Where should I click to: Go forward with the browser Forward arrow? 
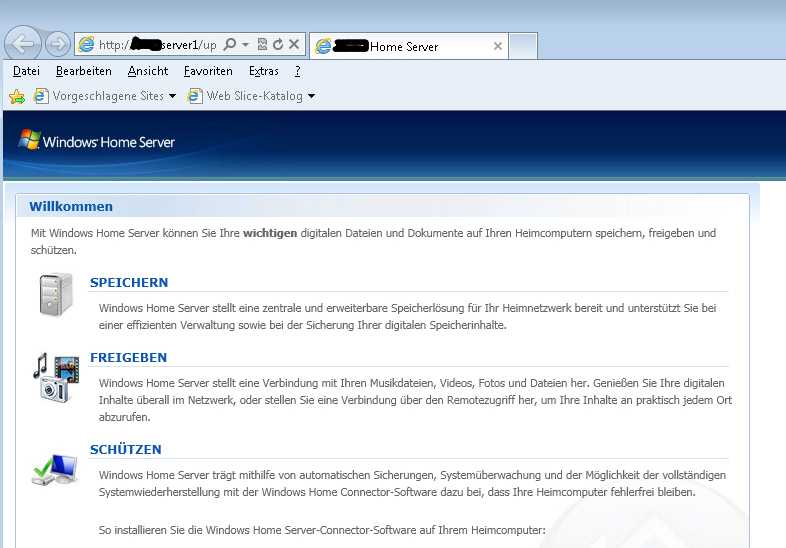[x=58, y=44]
